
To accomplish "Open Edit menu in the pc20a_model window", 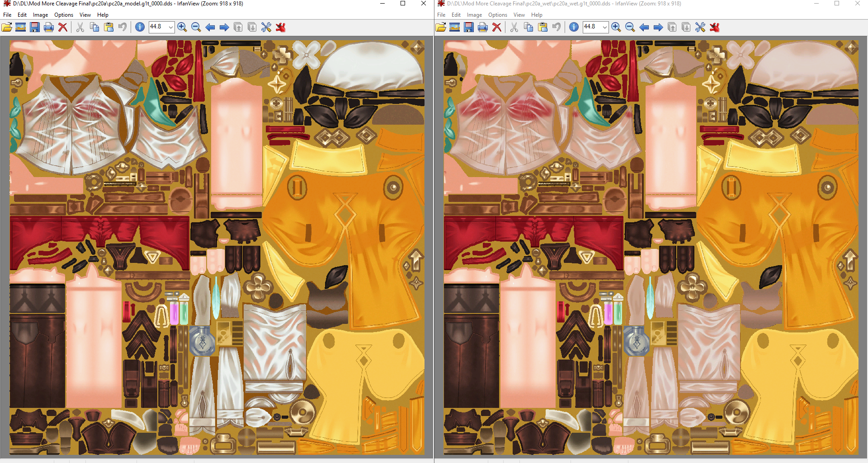I will (x=22, y=15).
